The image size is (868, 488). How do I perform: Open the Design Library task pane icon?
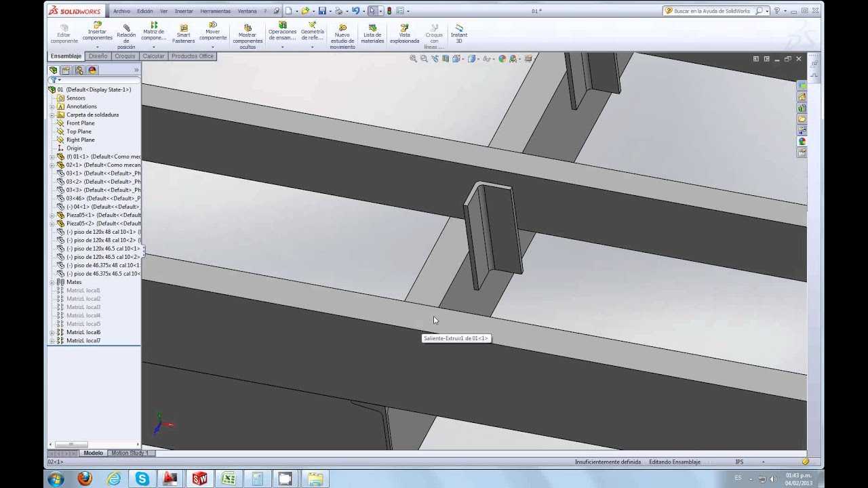(x=802, y=108)
